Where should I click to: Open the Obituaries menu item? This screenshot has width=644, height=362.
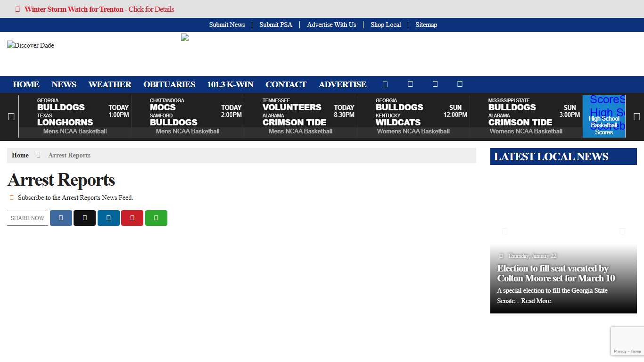(x=169, y=84)
